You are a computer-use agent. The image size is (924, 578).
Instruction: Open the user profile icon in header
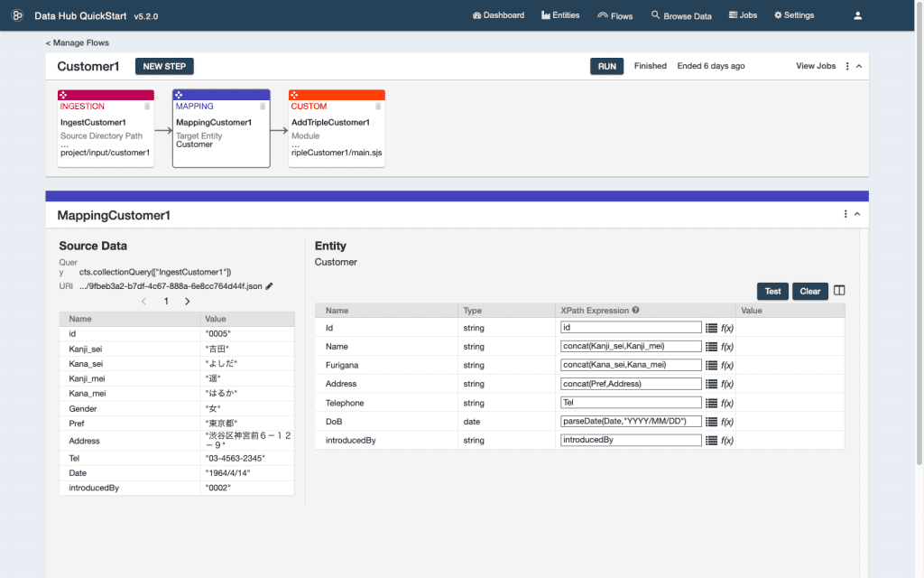858,15
